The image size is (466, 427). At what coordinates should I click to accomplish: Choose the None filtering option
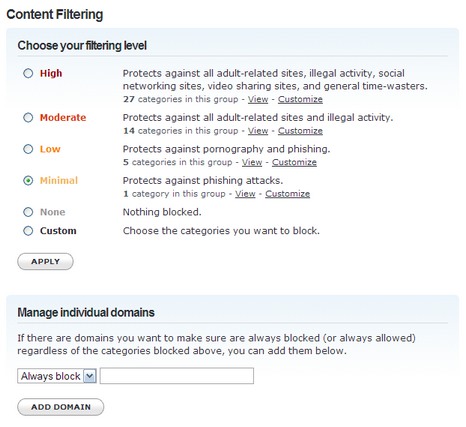coord(28,212)
